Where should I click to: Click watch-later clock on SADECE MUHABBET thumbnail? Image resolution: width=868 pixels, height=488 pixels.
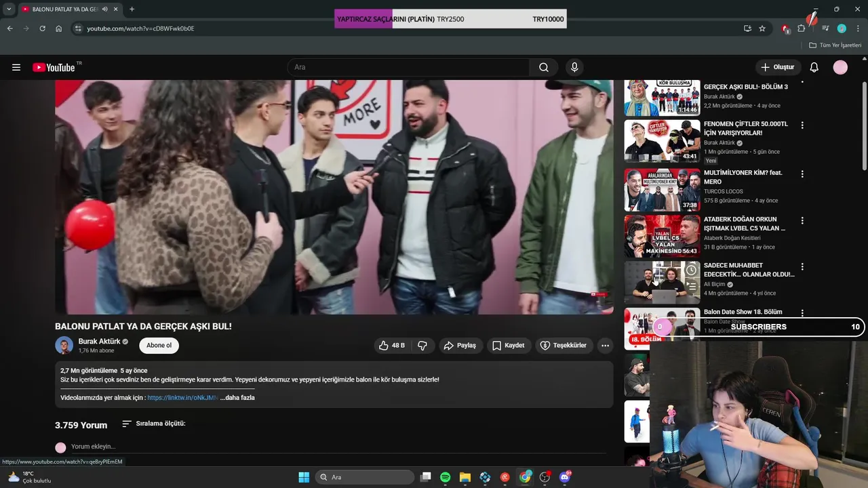[x=691, y=270]
